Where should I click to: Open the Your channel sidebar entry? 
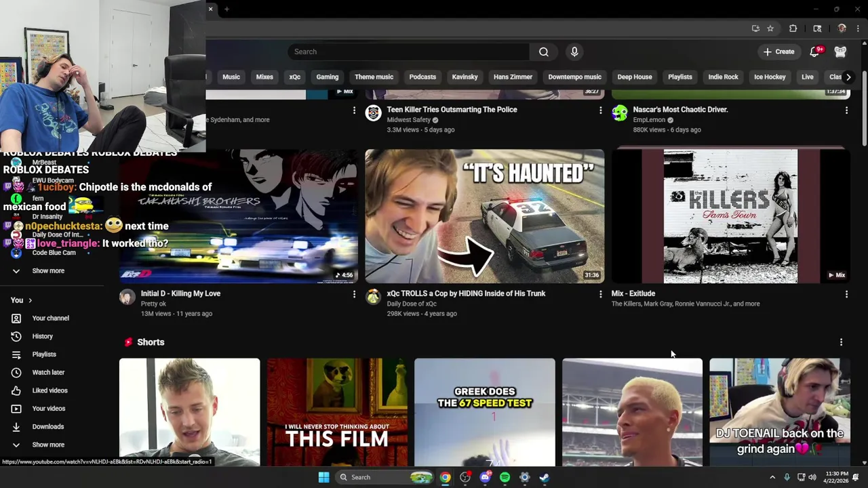click(50, 318)
